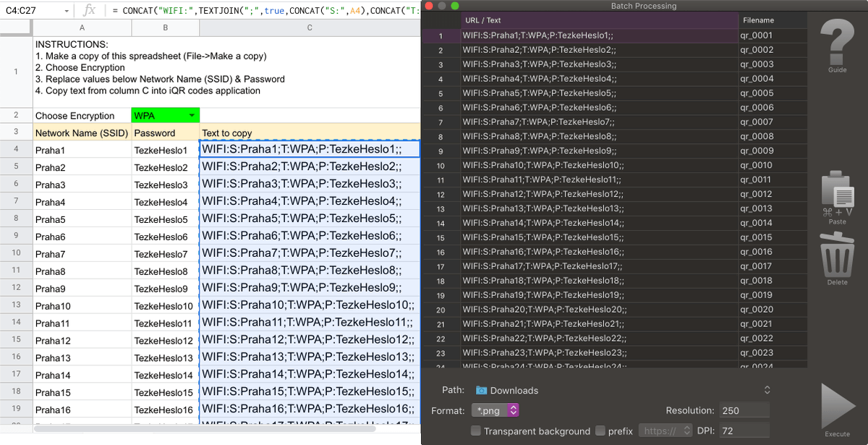This screenshot has width=868, height=445.
Task: Open the Format *.png dropdown
Action: [x=495, y=410]
